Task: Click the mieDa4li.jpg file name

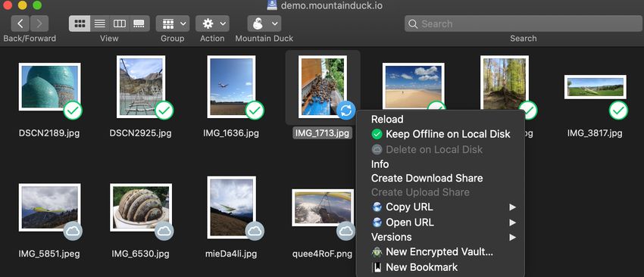Action: (x=231, y=254)
